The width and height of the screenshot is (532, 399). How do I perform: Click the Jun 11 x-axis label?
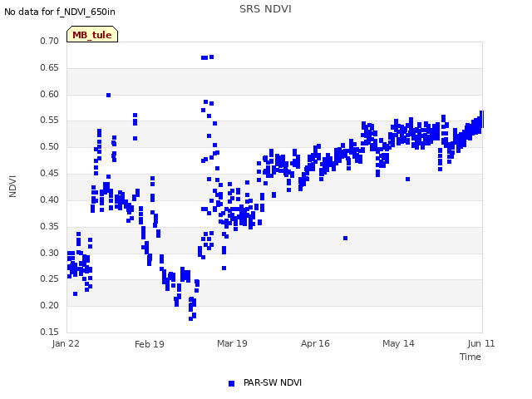pyautogui.click(x=481, y=343)
